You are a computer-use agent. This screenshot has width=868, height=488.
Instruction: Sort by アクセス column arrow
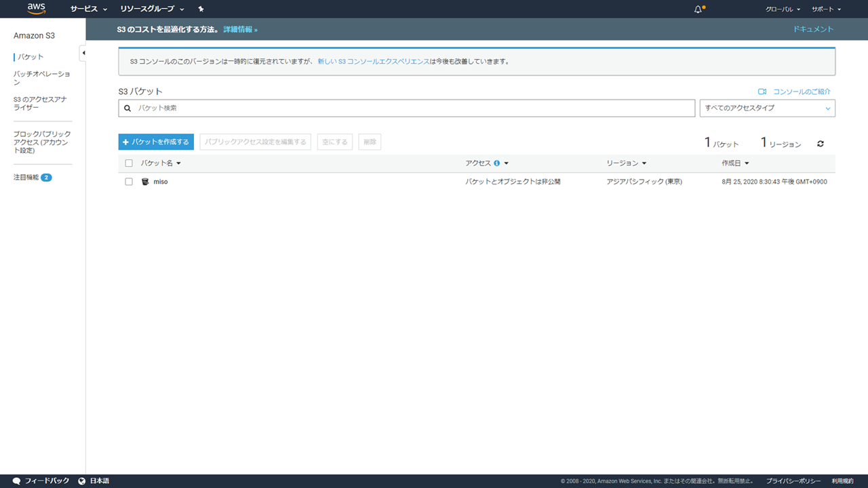tap(507, 163)
